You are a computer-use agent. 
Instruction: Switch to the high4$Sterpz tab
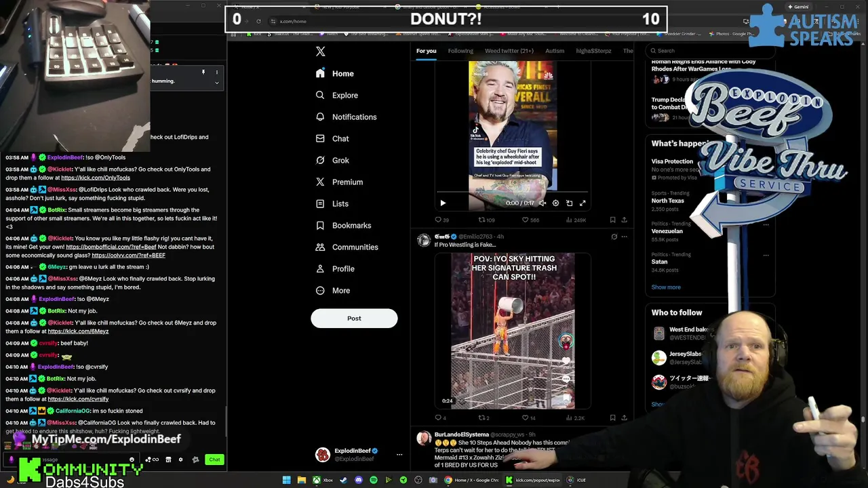(593, 51)
